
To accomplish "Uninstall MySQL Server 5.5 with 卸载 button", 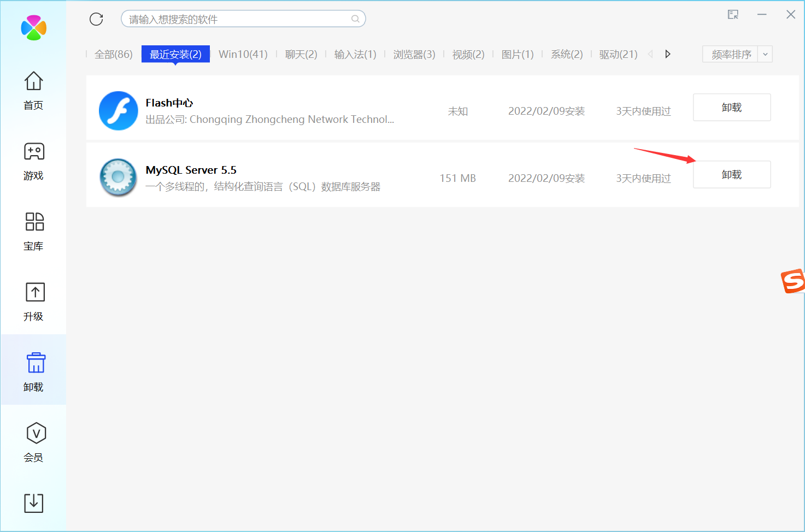I will [732, 175].
